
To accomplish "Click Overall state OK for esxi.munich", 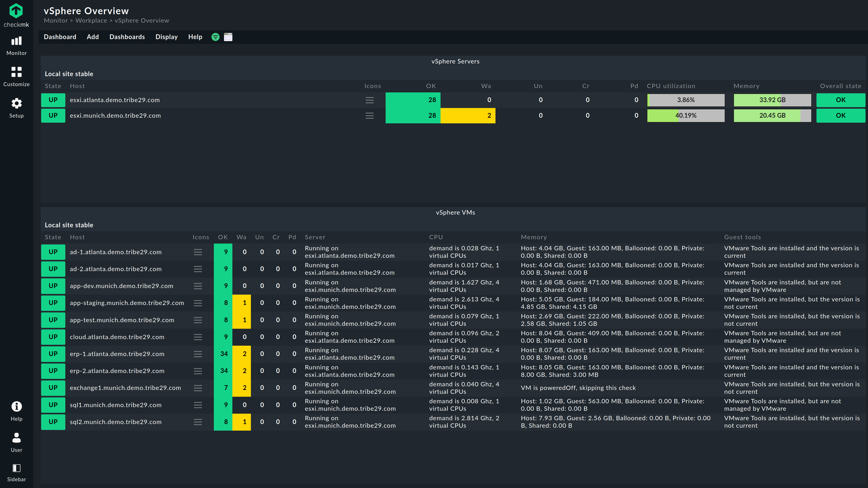I will click(841, 115).
